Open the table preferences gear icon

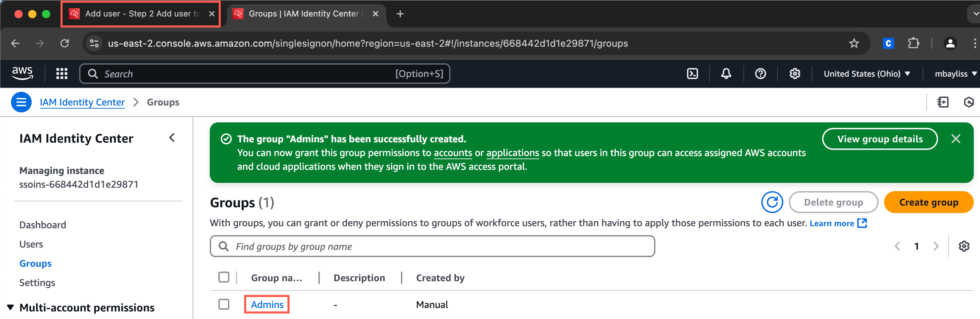963,246
